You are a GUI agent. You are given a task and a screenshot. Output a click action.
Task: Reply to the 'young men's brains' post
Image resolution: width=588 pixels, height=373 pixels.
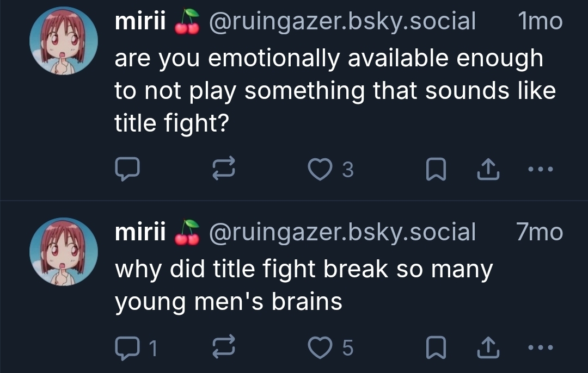coord(127,347)
